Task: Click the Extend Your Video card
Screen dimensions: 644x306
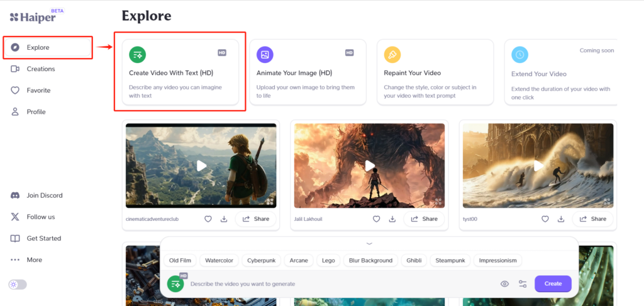Action: [560, 72]
